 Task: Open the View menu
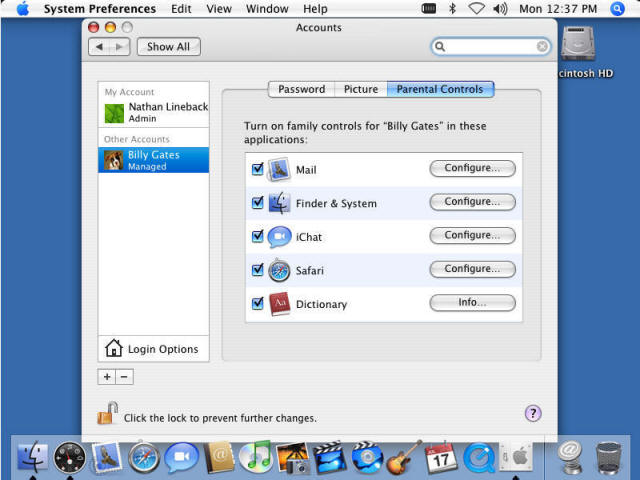(x=219, y=9)
